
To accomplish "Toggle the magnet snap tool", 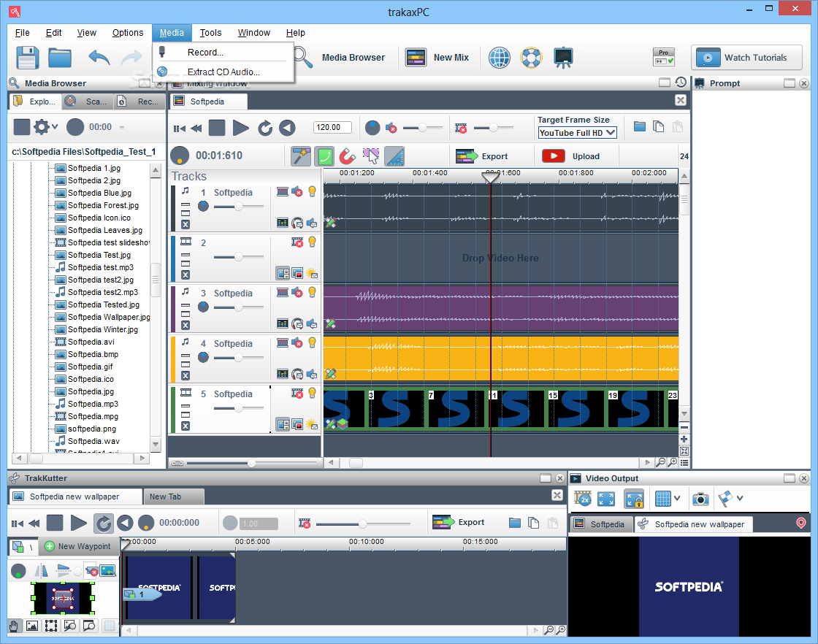I will pos(348,156).
